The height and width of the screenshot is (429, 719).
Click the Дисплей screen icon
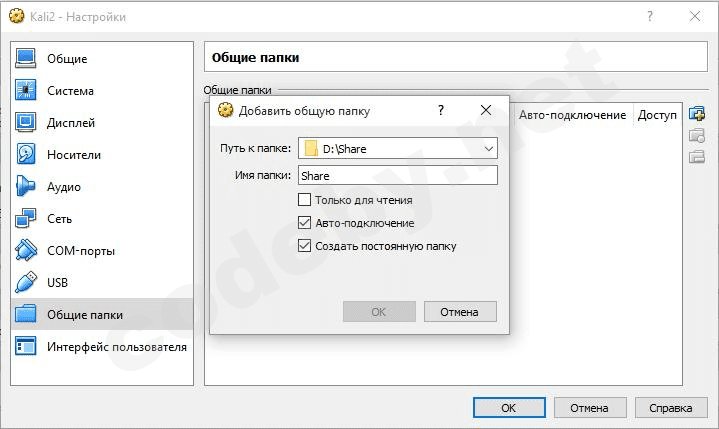pyautogui.click(x=25, y=122)
